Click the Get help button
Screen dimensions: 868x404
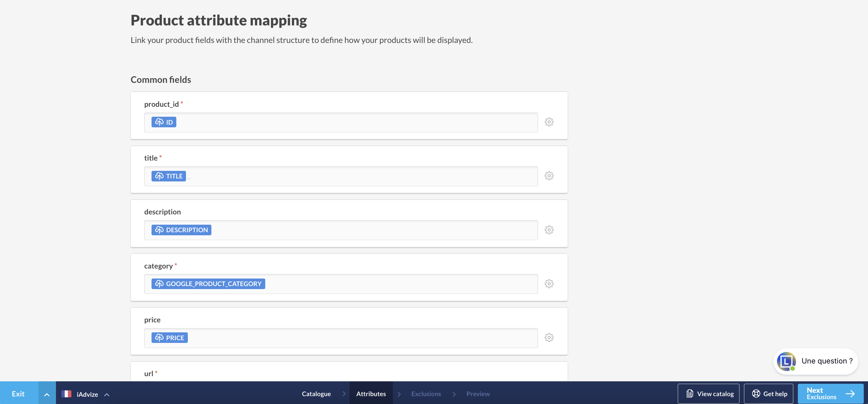tap(768, 393)
